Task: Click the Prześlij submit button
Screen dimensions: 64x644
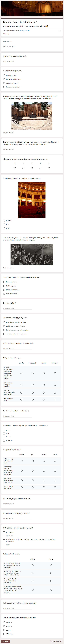Action: pyautogui.click(x=5, y=641)
